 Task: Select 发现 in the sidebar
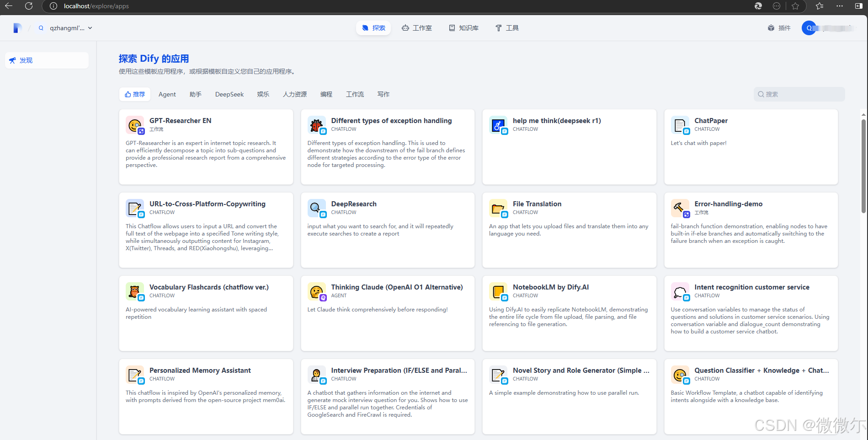pyautogui.click(x=47, y=60)
